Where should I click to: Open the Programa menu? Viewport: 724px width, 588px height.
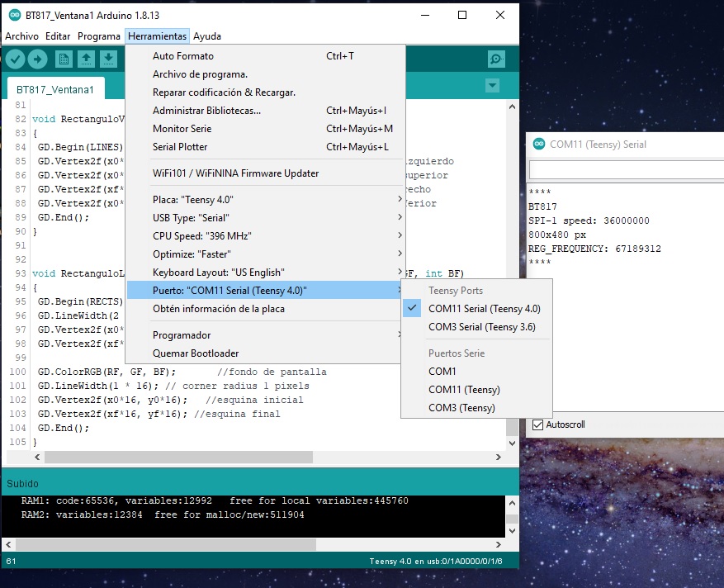point(99,36)
